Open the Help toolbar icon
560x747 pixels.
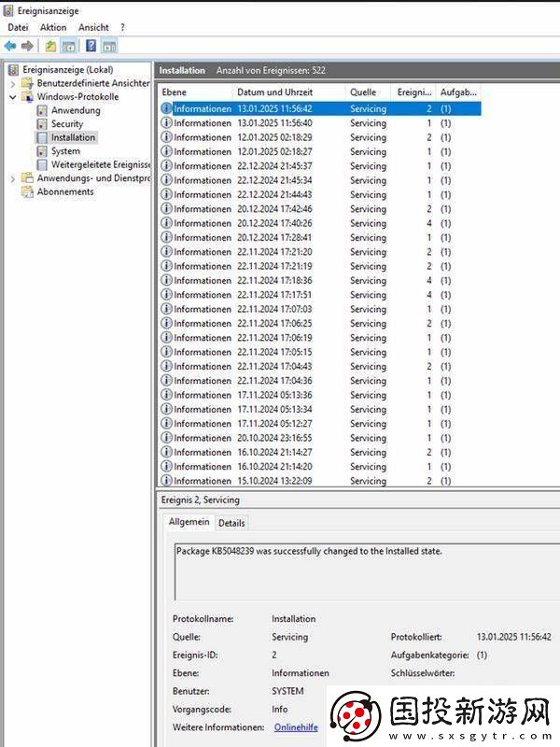pos(91,46)
